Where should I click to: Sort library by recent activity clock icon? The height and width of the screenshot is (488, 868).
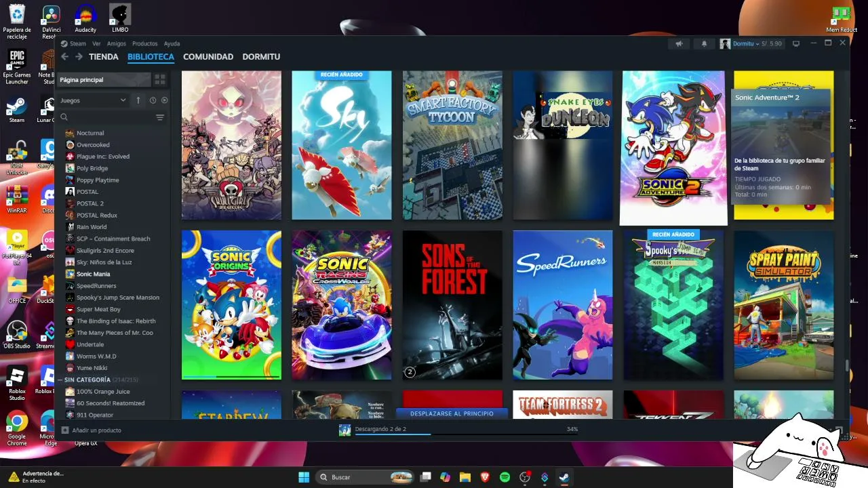point(153,100)
